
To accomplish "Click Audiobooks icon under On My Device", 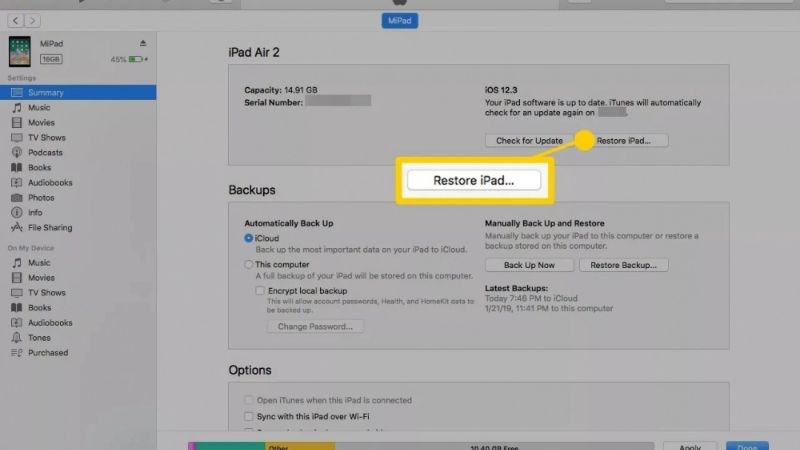I will tap(17, 322).
